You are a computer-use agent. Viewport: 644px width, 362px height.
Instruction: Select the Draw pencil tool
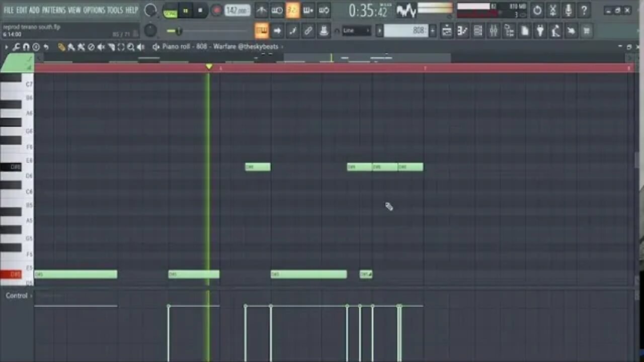61,47
